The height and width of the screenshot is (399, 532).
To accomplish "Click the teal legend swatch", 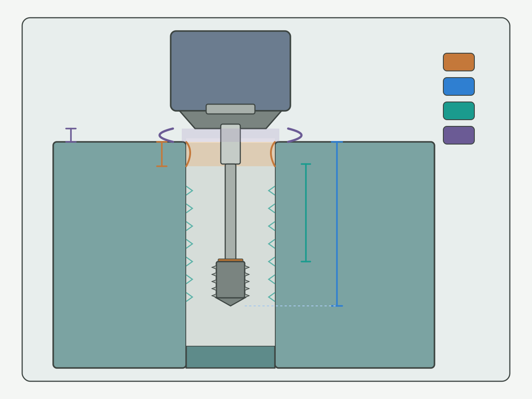I will pos(459,111).
